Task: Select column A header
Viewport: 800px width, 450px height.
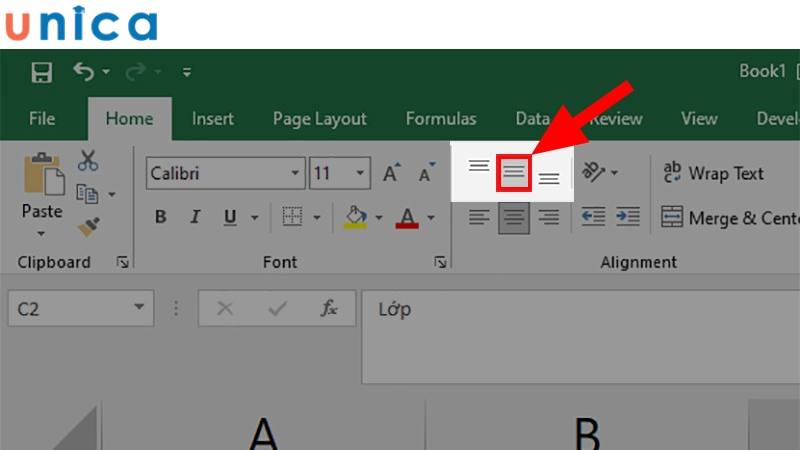Action: click(264, 424)
